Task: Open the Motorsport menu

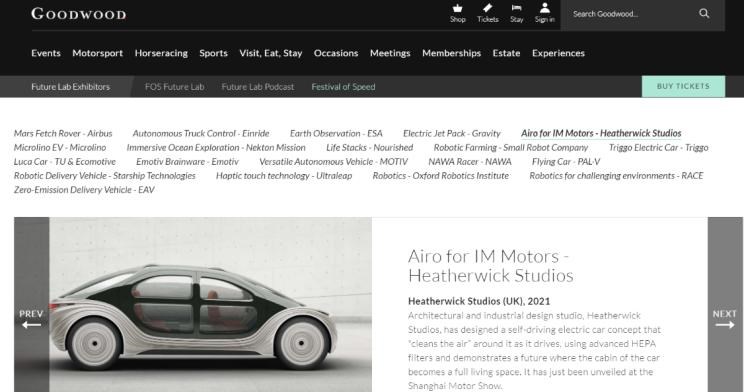Action: point(97,53)
